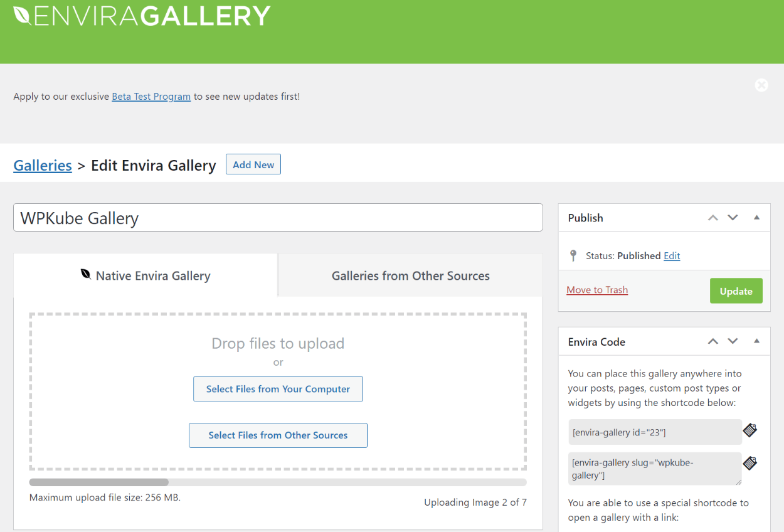784x532 pixels.
Task: Dismiss the Beta Test Program notice
Action: [x=761, y=85]
